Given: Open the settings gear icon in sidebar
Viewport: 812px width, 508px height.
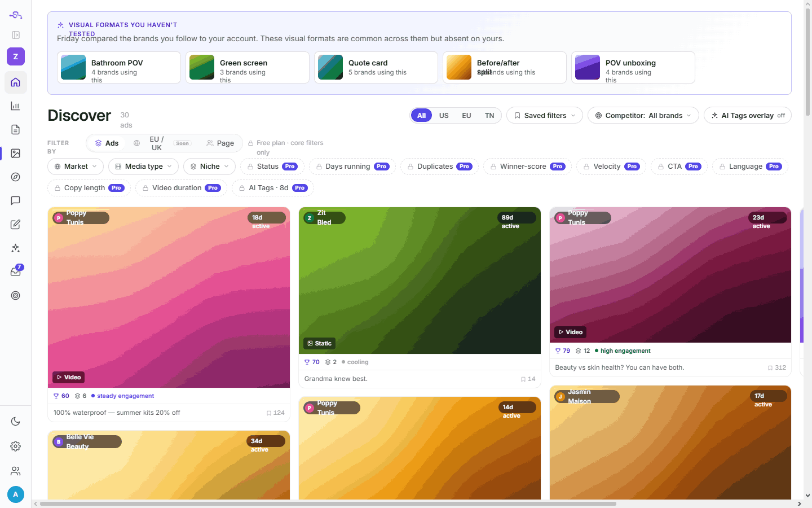Looking at the screenshot, I should (15, 446).
